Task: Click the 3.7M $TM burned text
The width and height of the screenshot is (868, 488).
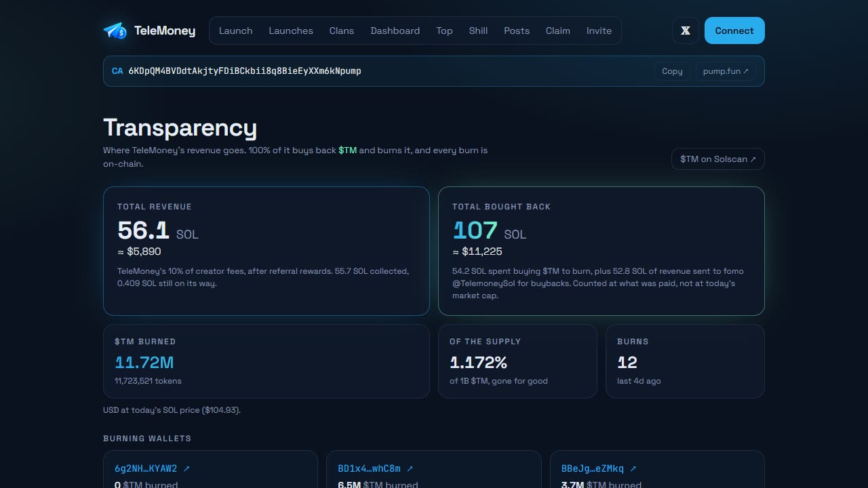Action: 601,485
